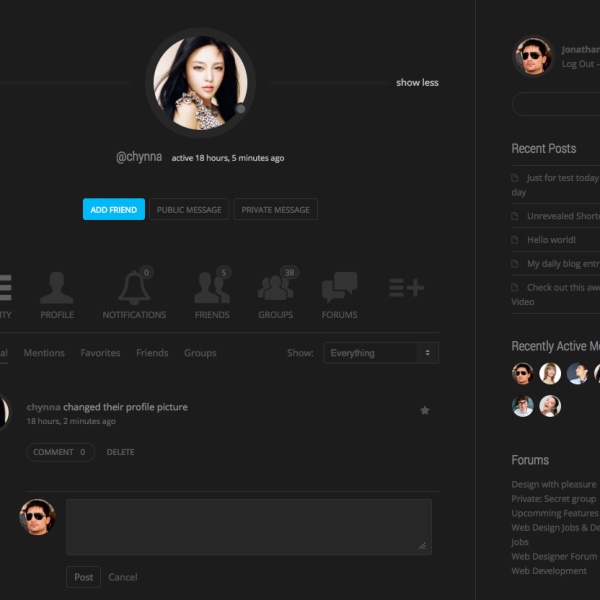Click the document icon beside Hello world!

click(x=515, y=241)
